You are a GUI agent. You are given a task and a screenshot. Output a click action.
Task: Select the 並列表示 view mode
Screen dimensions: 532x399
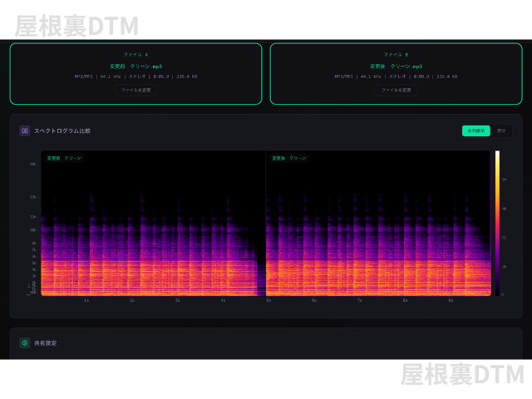click(x=476, y=131)
